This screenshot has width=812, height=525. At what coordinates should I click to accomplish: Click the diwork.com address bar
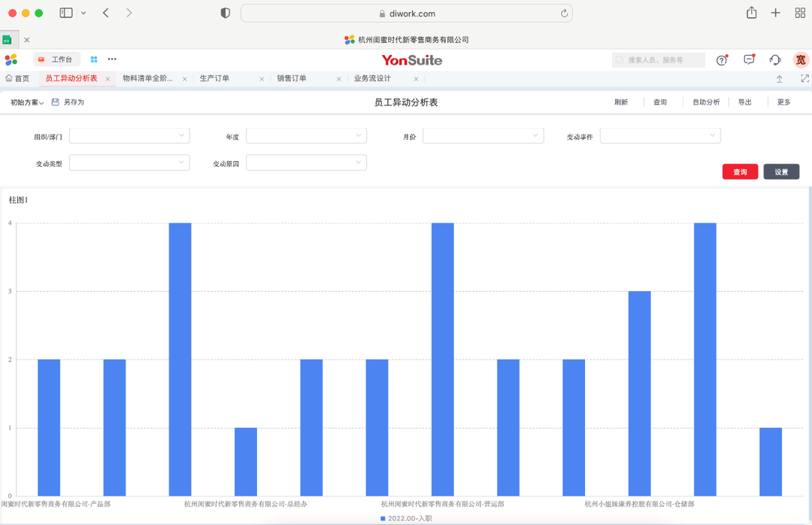[x=407, y=14]
